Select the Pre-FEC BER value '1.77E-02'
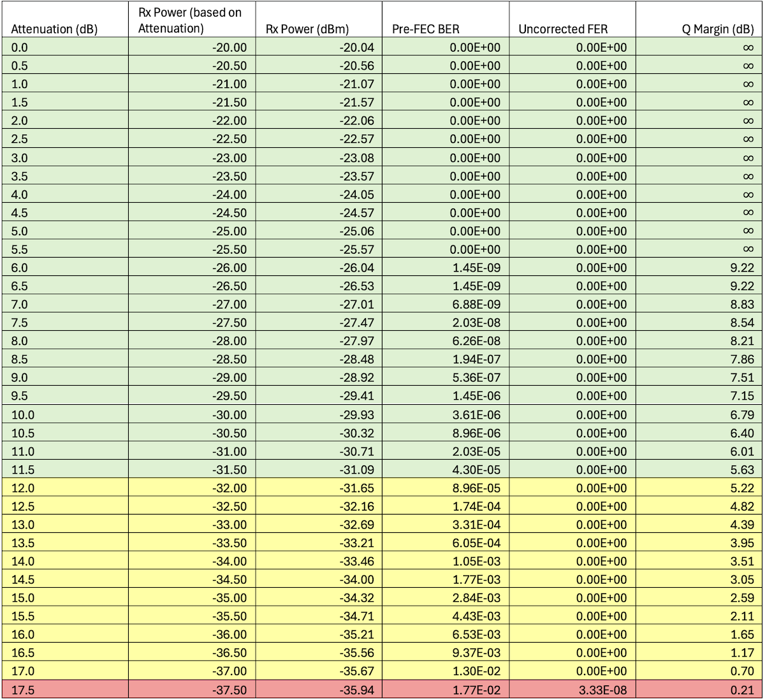The height and width of the screenshot is (700, 765). pyautogui.click(x=446, y=690)
